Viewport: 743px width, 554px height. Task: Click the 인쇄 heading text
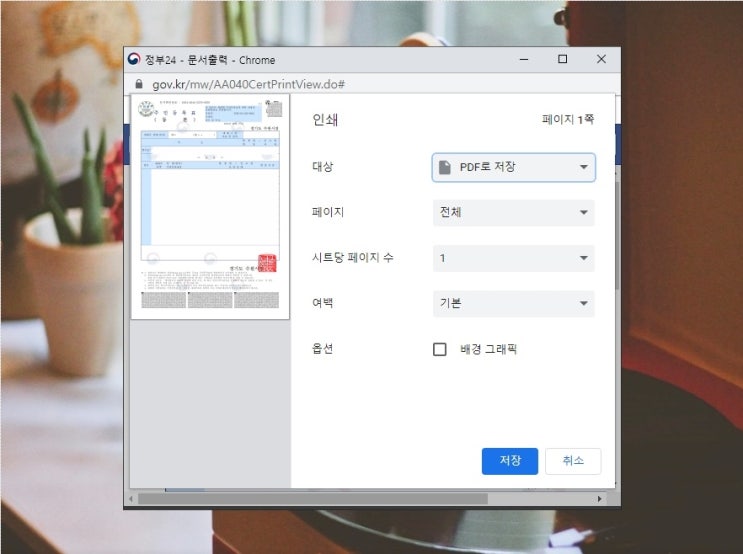[325, 120]
